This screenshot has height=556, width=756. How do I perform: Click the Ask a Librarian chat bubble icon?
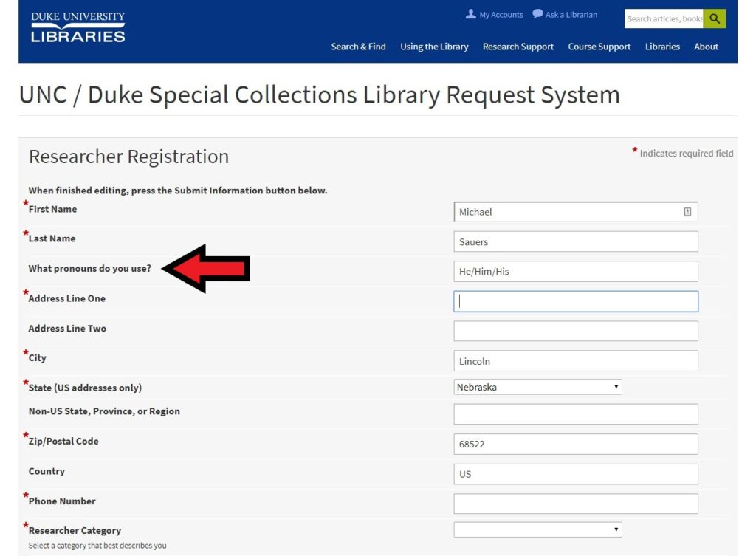(x=537, y=14)
